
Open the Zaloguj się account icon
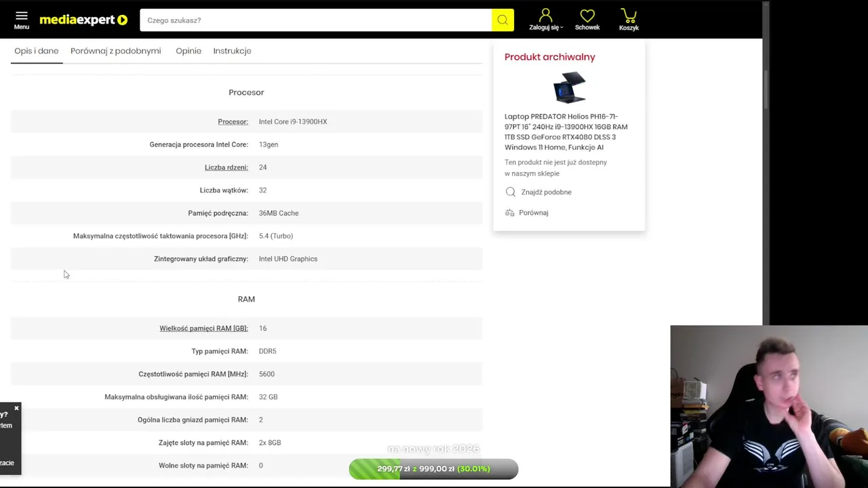(545, 16)
